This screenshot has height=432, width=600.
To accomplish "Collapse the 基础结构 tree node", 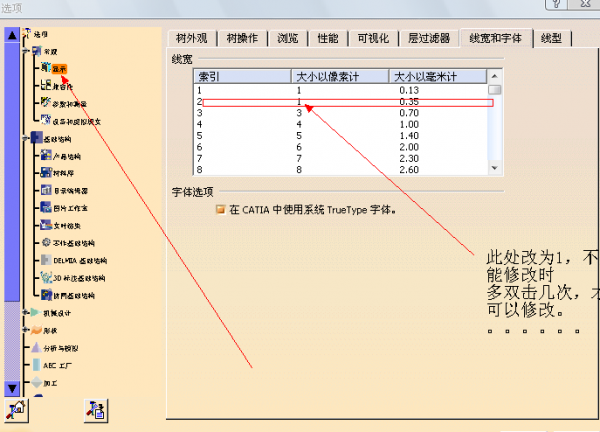I will point(25,138).
